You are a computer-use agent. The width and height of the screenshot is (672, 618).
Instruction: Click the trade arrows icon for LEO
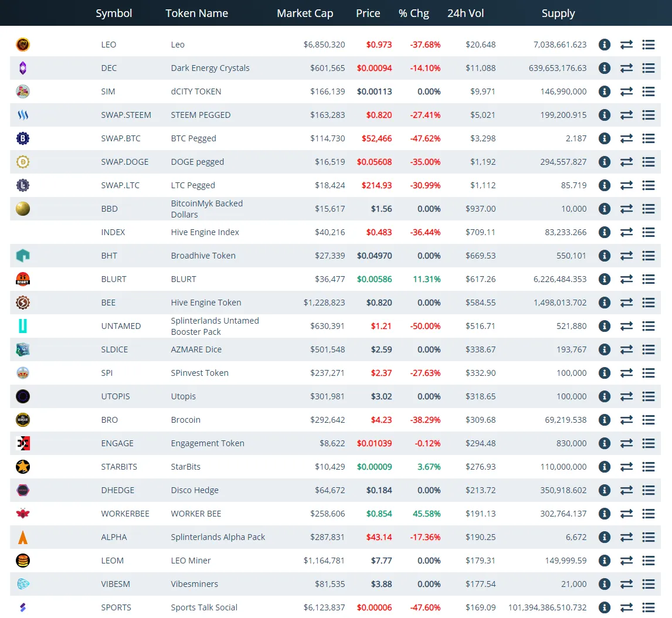[x=627, y=45]
